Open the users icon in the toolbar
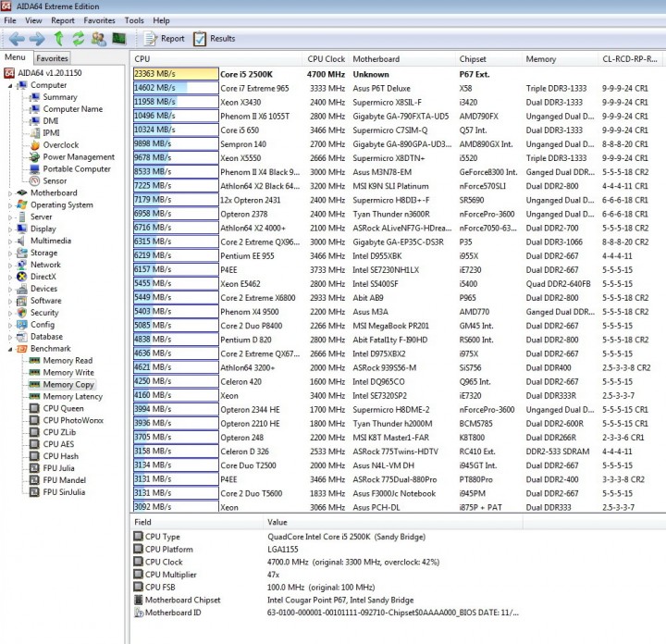Image resolution: width=666 pixels, height=644 pixels. click(99, 39)
